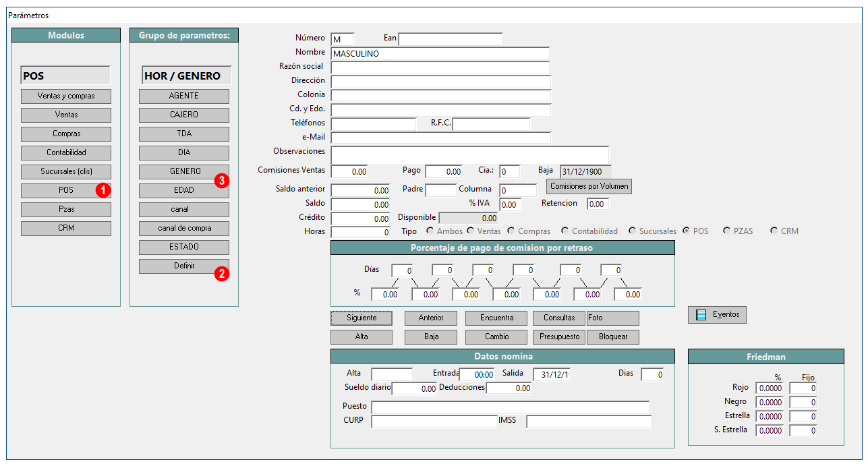This screenshot has width=868, height=466.
Task: Click the Encuentra button
Action: point(497,318)
